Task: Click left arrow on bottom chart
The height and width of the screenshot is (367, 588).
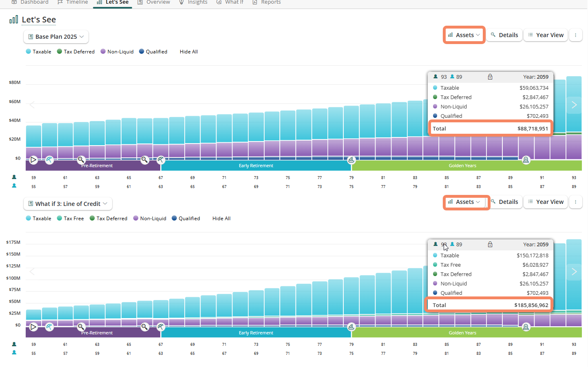Action: (x=32, y=272)
